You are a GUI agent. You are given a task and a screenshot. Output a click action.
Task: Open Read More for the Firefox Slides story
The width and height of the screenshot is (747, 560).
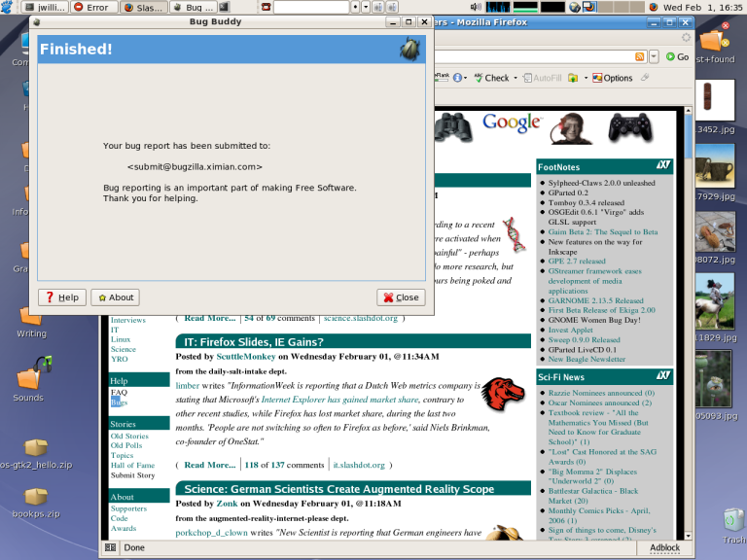pos(210,465)
